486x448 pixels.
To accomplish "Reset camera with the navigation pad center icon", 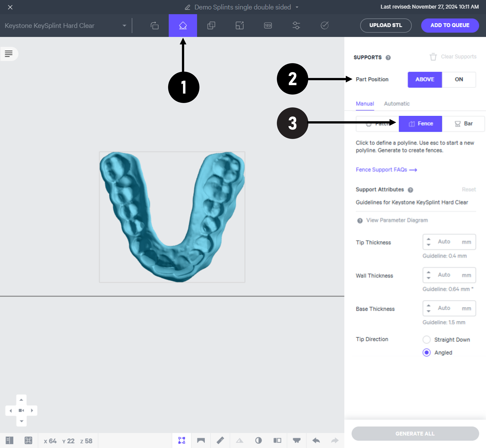I will pyautogui.click(x=21, y=411).
